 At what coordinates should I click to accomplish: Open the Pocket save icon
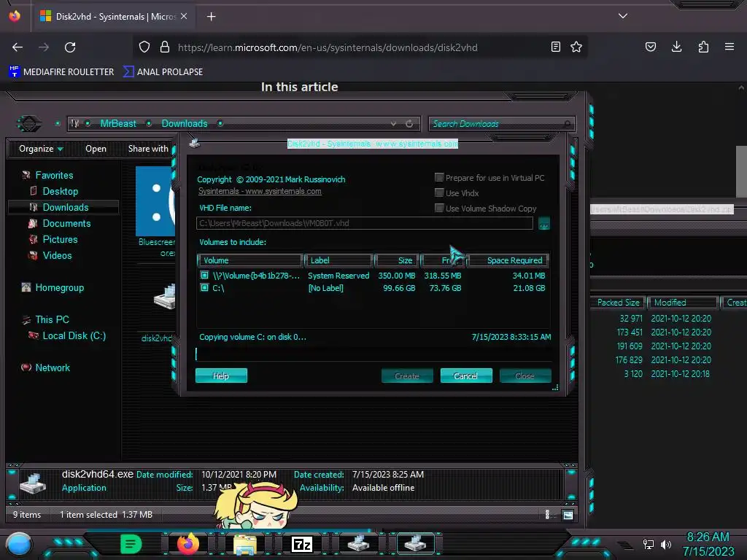(x=651, y=47)
